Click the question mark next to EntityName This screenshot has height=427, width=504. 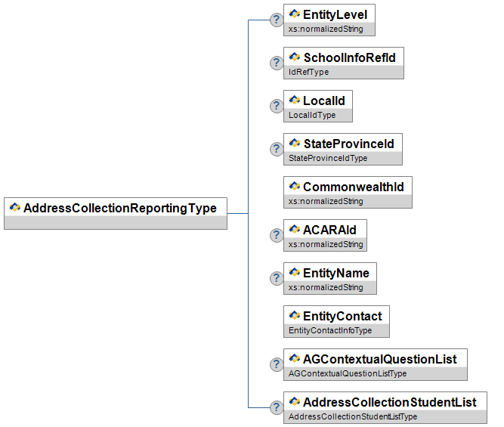point(277,278)
